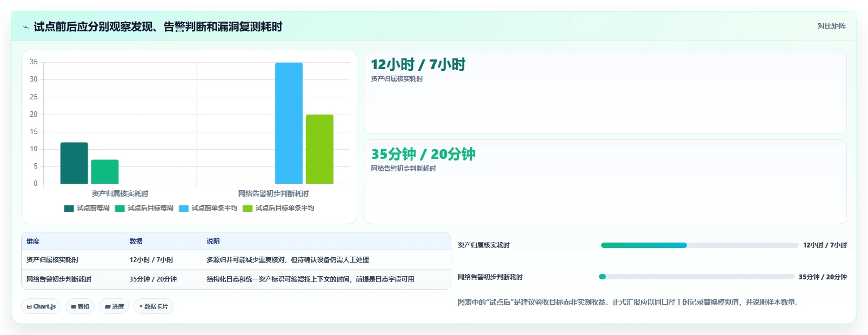Click the dark green 12 value bar
Image resolution: width=868 pixels, height=335 pixels.
(74, 163)
